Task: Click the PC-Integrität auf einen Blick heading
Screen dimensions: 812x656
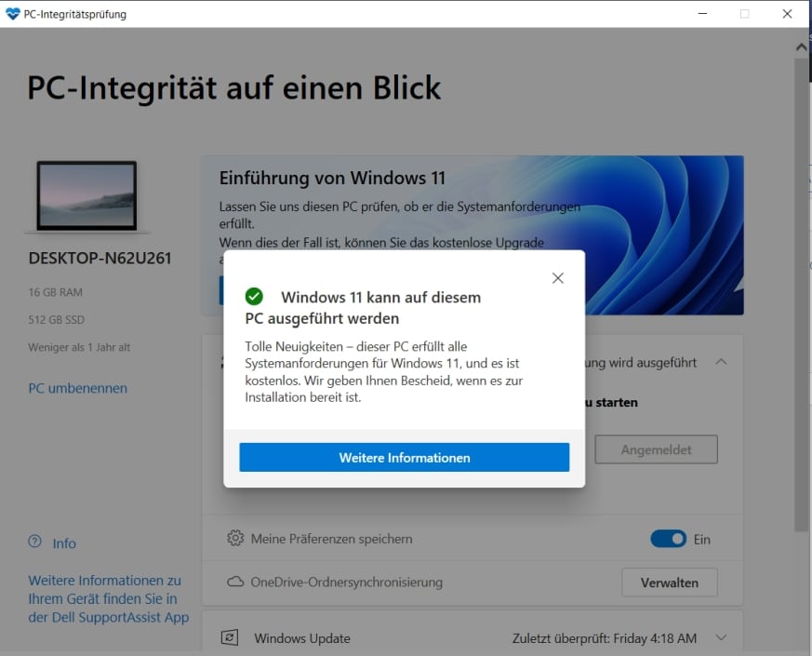Action: point(233,87)
